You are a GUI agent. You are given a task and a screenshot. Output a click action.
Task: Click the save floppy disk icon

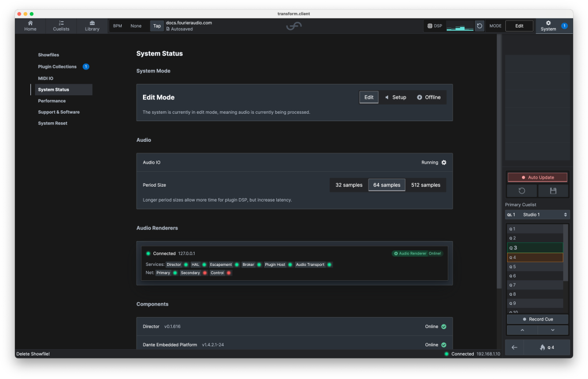pyautogui.click(x=553, y=191)
